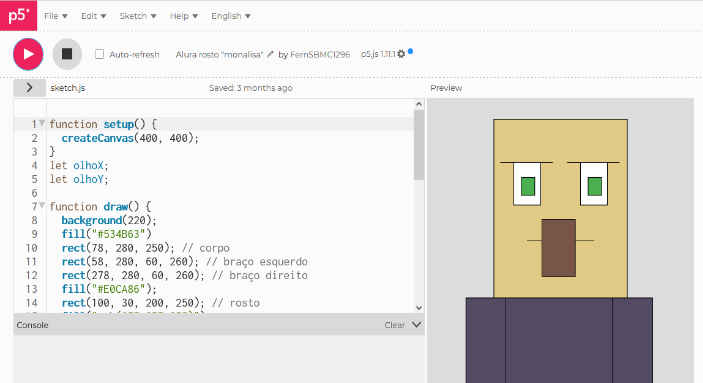
Task: Select the sketch.js file tab
Action: pyautogui.click(x=68, y=88)
